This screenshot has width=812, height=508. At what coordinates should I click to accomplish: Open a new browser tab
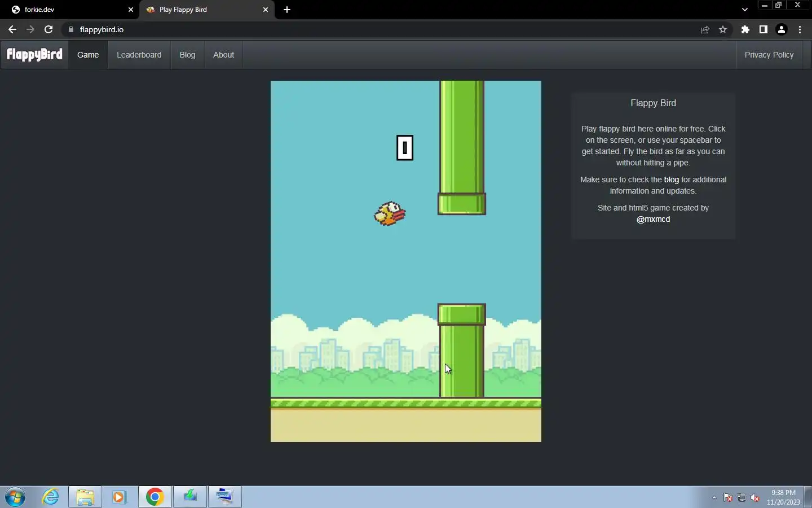pos(287,10)
